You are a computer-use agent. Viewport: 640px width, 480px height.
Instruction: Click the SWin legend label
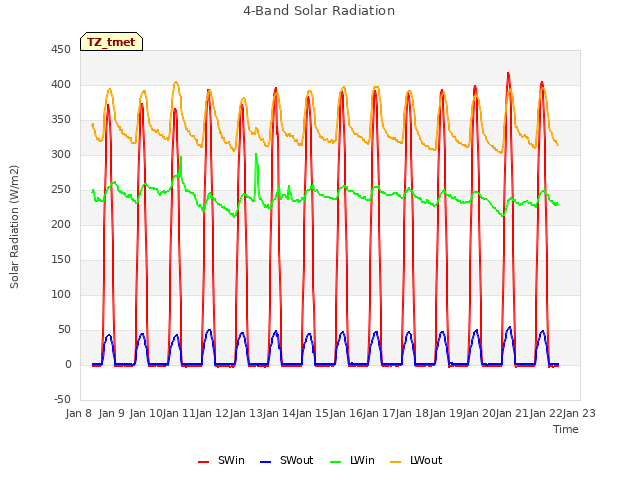tap(231, 460)
